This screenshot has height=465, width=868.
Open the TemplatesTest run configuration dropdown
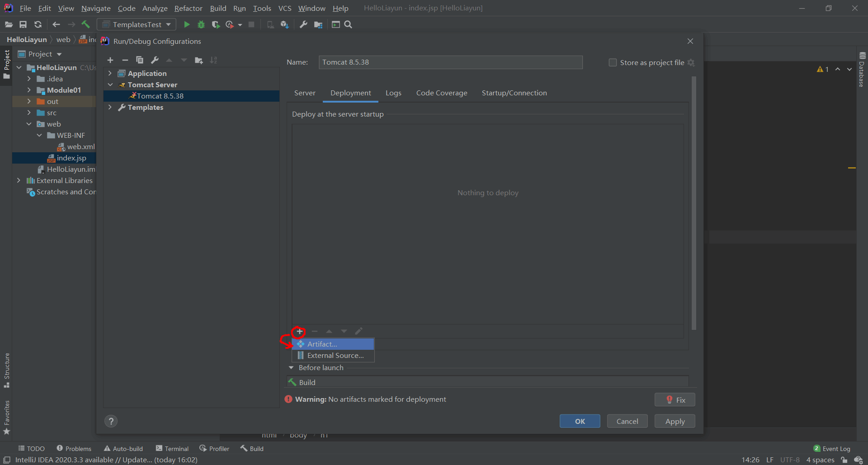click(x=137, y=24)
